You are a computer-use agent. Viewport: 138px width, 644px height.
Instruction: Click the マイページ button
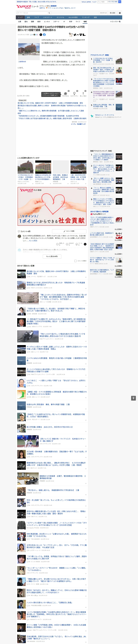[x=103, y=13]
